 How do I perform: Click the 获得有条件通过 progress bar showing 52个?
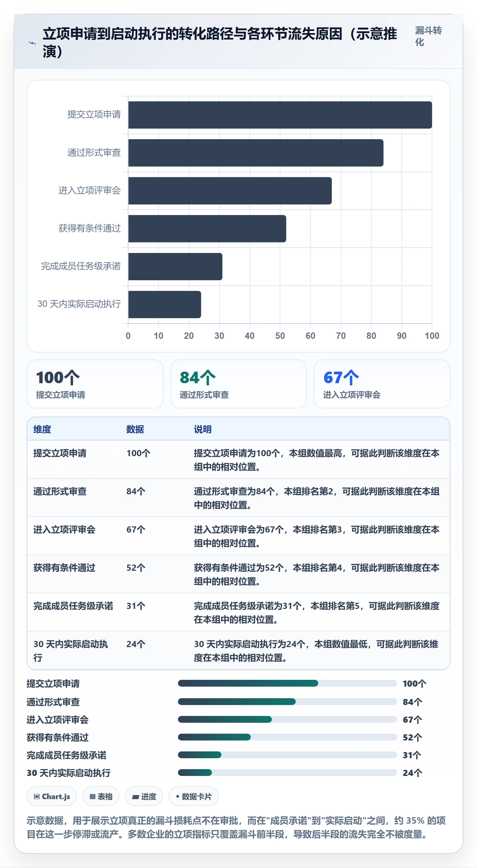coord(288,737)
